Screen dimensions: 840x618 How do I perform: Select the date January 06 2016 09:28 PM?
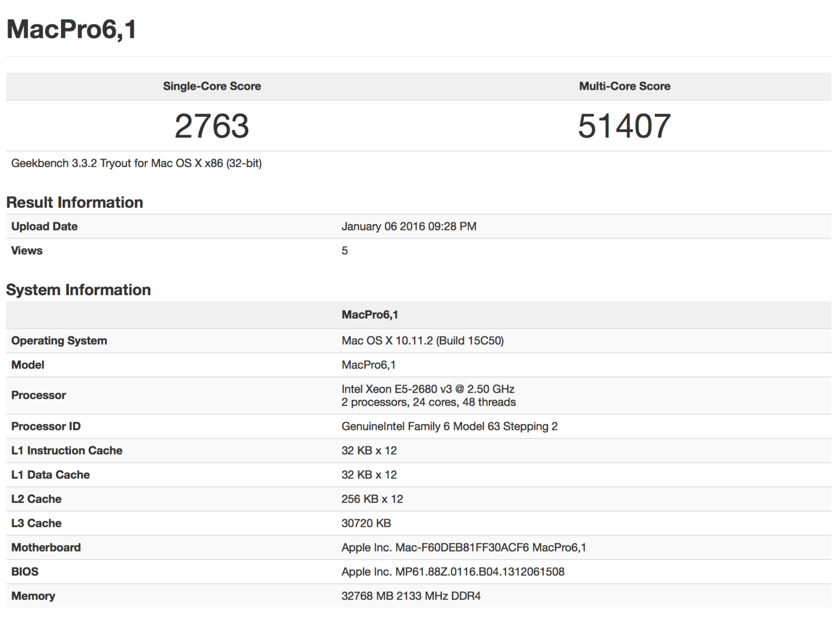(409, 227)
